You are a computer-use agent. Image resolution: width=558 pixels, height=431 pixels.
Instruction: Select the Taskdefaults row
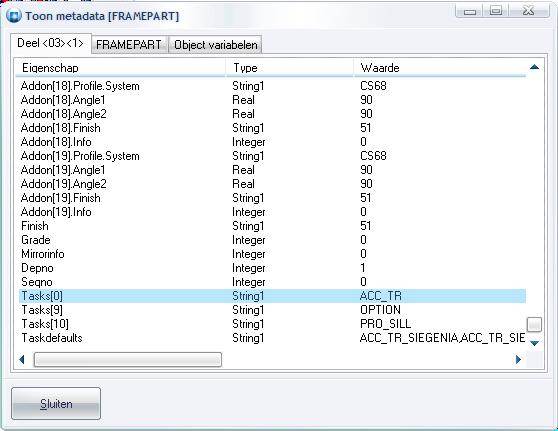tap(272, 338)
